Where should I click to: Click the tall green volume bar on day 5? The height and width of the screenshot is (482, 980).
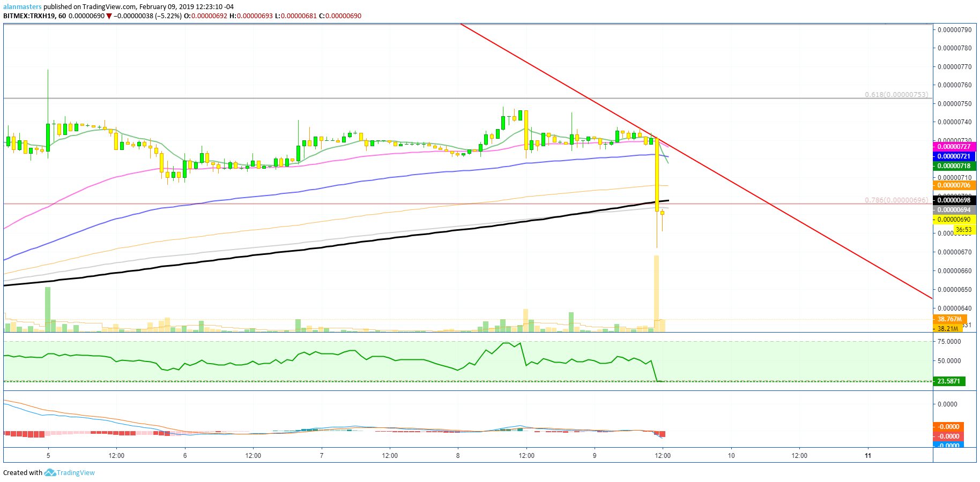coord(48,310)
